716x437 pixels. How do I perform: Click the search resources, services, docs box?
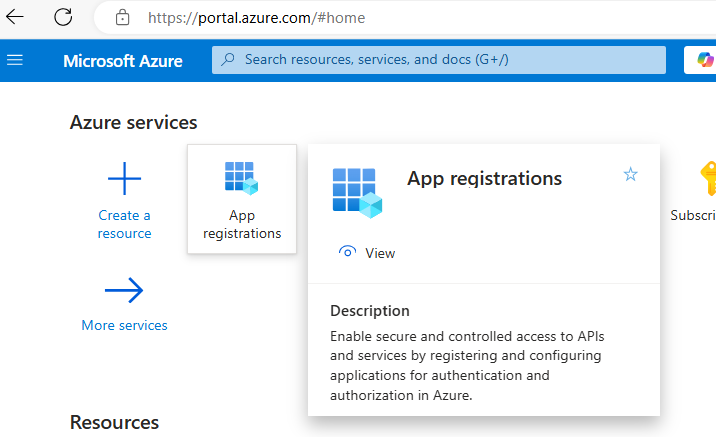point(440,60)
